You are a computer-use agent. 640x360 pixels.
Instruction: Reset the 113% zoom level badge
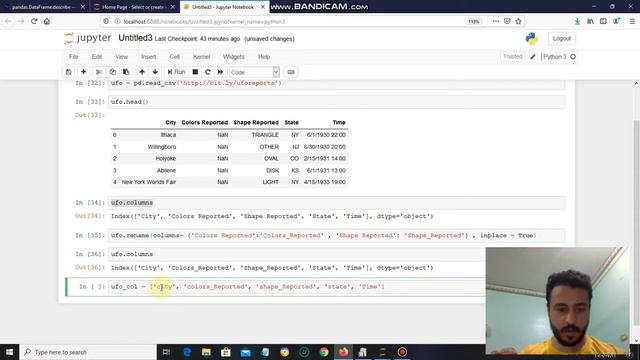(473, 22)
